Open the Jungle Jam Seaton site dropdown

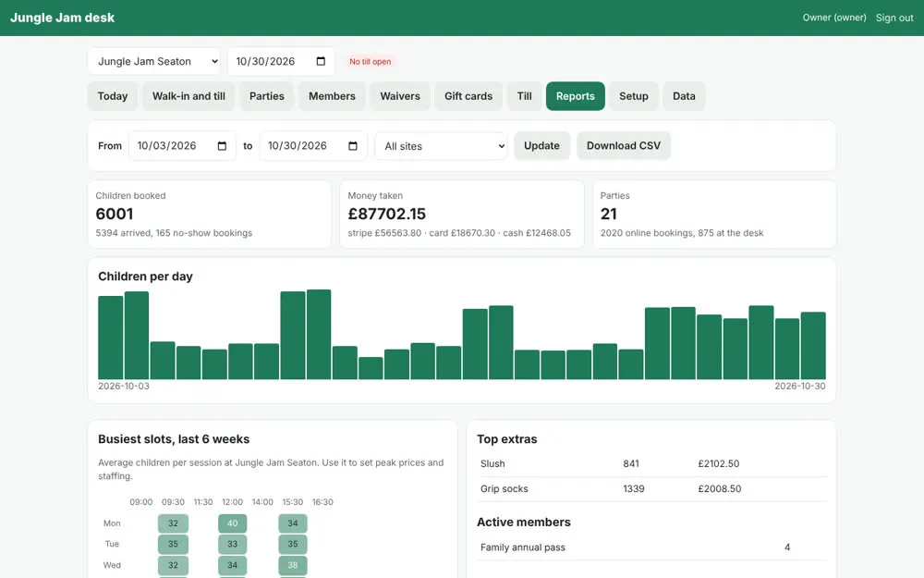153,61
